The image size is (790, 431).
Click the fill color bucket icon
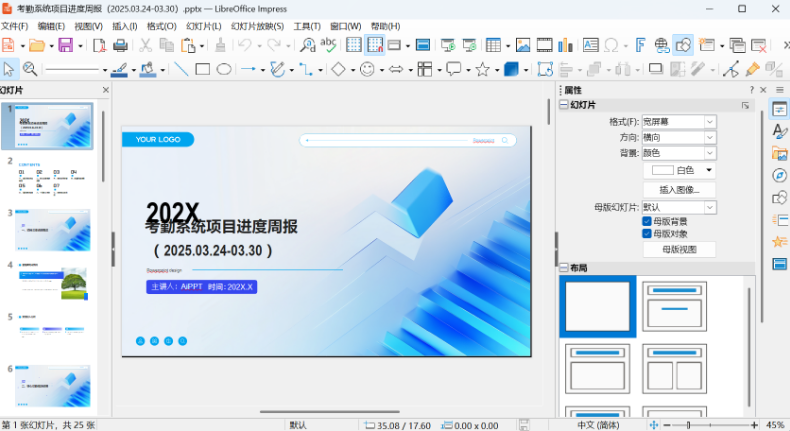[148, 69]
